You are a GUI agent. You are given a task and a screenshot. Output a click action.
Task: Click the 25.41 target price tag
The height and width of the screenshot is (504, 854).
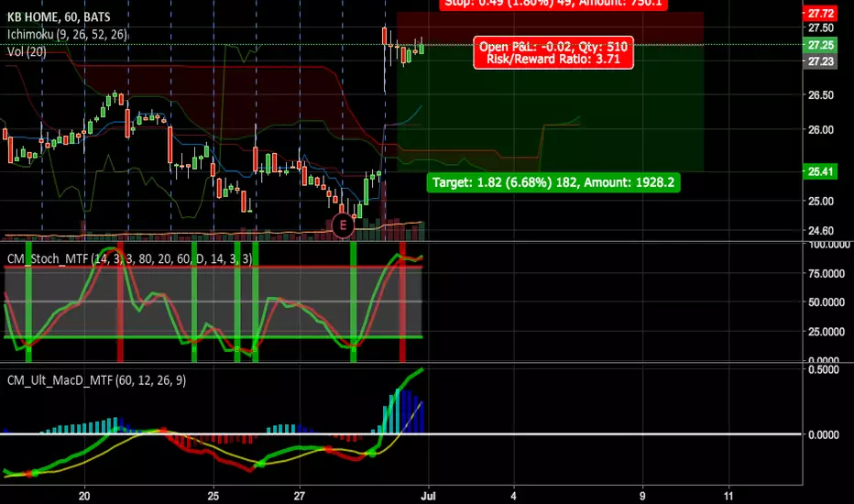coord(821,171)
